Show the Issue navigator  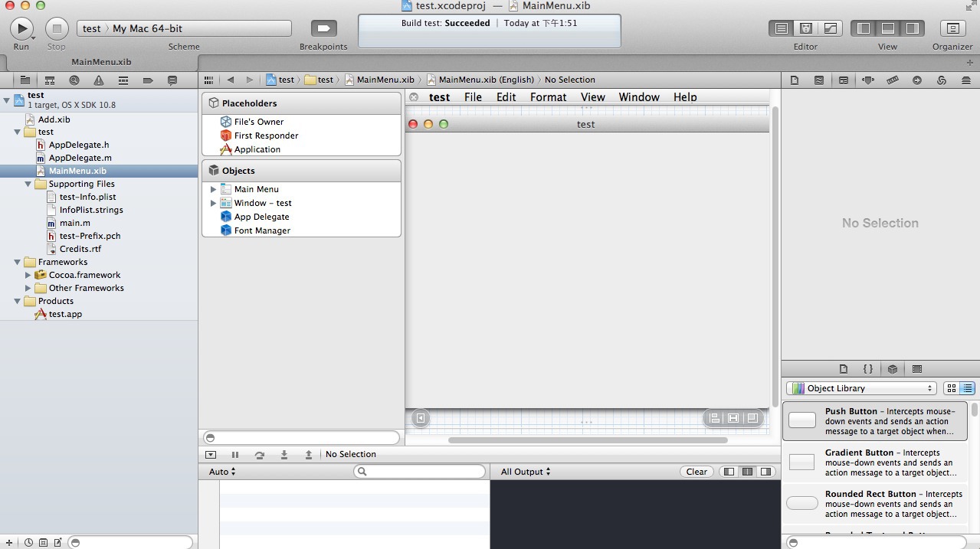pyautogui.click(x=99, y=80)
